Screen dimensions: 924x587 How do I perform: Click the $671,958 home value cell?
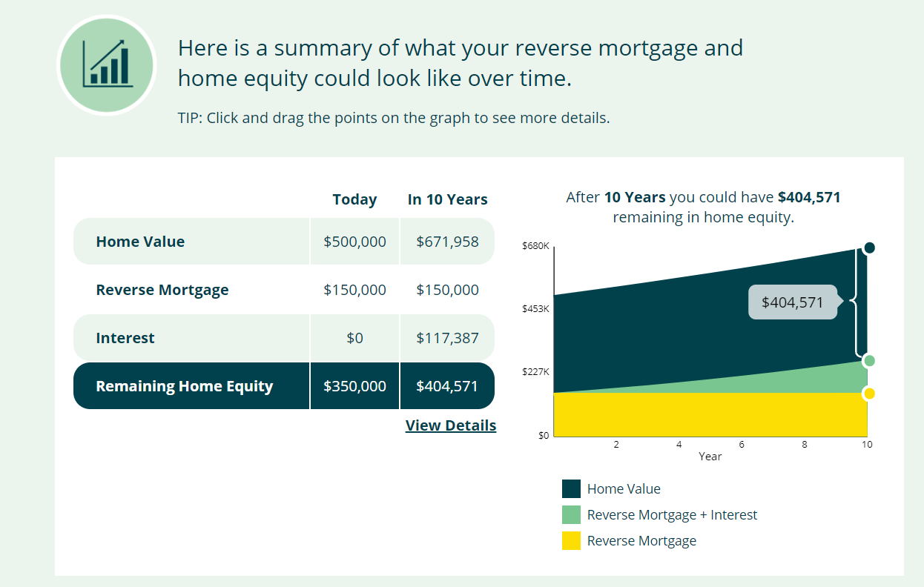click(x=447, y=242)
